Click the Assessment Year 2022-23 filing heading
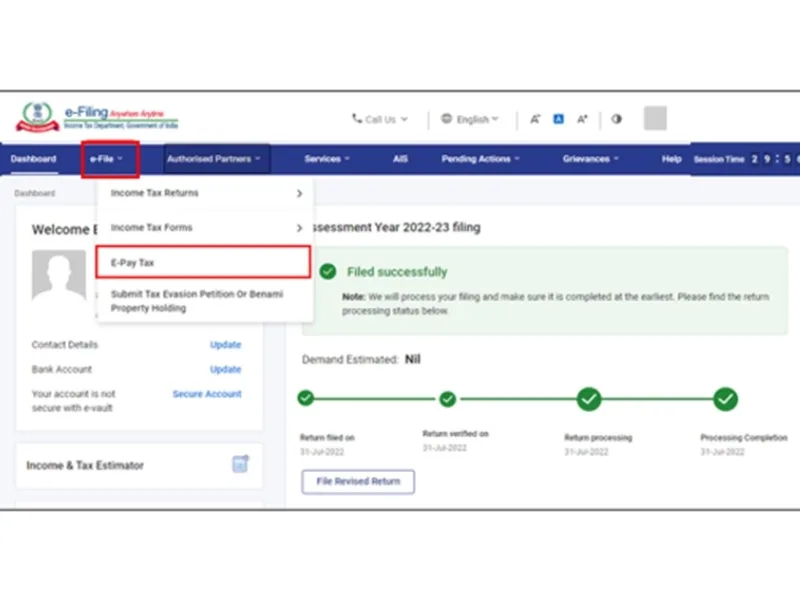800x600 pixels. pyautogui.click(x=397, y=227)
